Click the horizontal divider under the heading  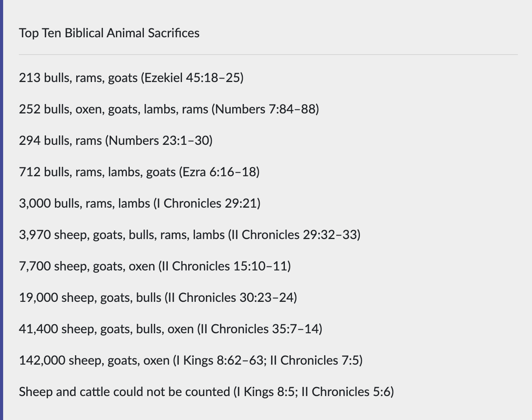coord(268,55)
